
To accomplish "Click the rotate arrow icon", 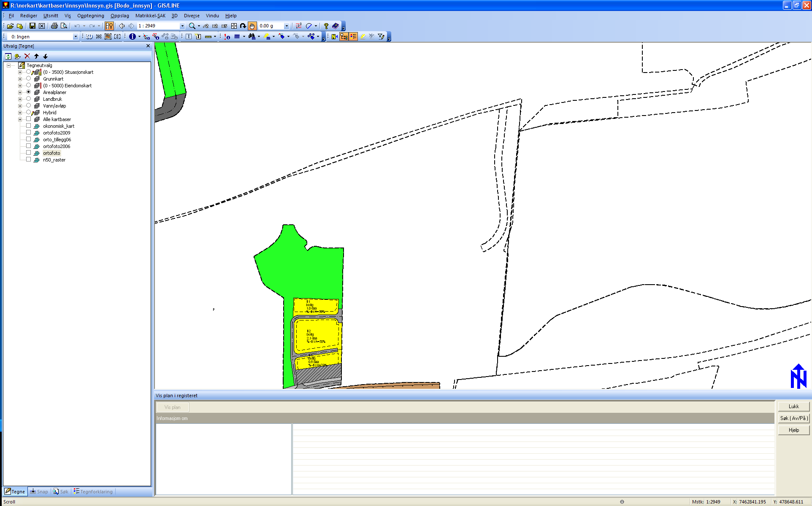I will (243, 26).
